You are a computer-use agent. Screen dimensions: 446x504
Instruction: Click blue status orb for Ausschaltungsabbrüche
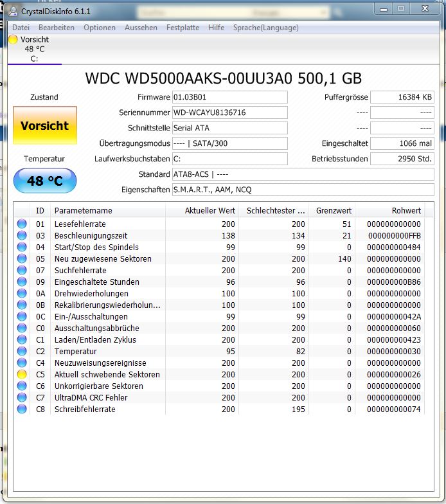pos(22,328)
